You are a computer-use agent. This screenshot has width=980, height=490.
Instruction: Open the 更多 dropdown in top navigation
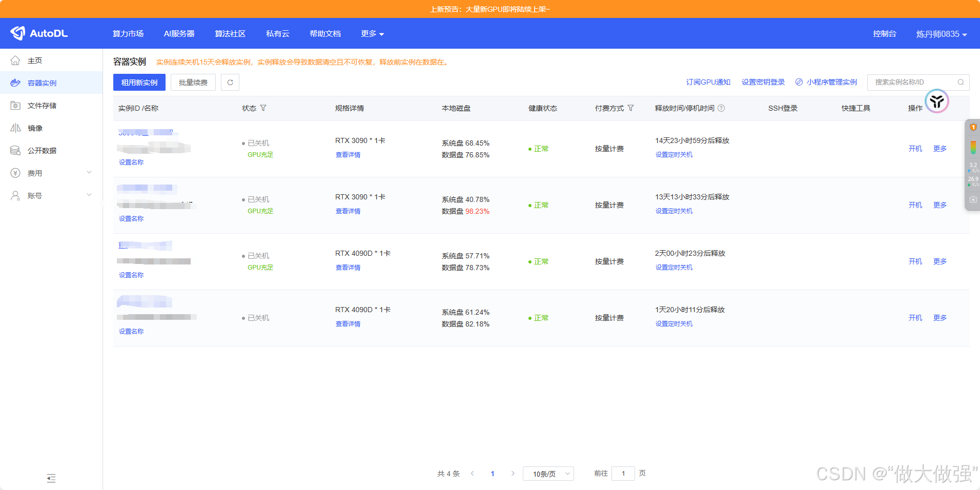click(372, 34)
